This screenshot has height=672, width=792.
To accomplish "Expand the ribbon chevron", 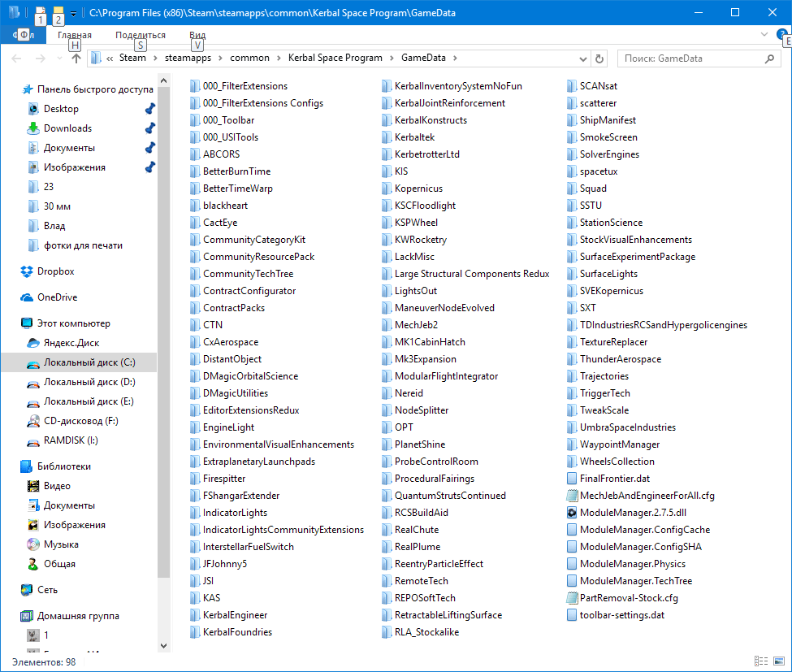I will click(x=764, y=34).
